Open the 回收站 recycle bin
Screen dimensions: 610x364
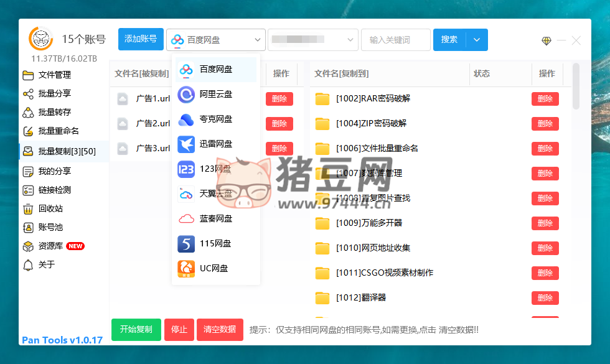pos(50,209)
